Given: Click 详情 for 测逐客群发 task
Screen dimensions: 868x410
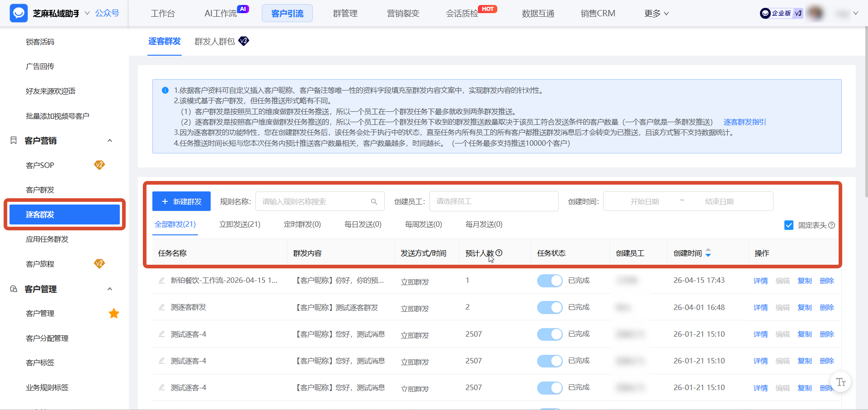Looking at the screenshot, I should (x=760, y=307).
